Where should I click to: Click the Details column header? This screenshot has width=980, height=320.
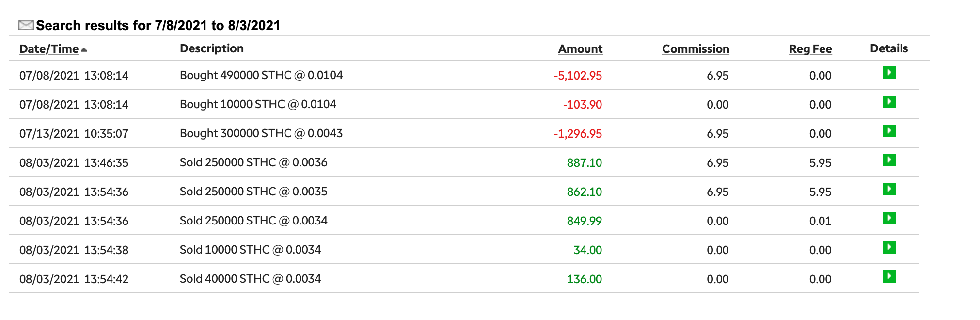tap(889, 48)
